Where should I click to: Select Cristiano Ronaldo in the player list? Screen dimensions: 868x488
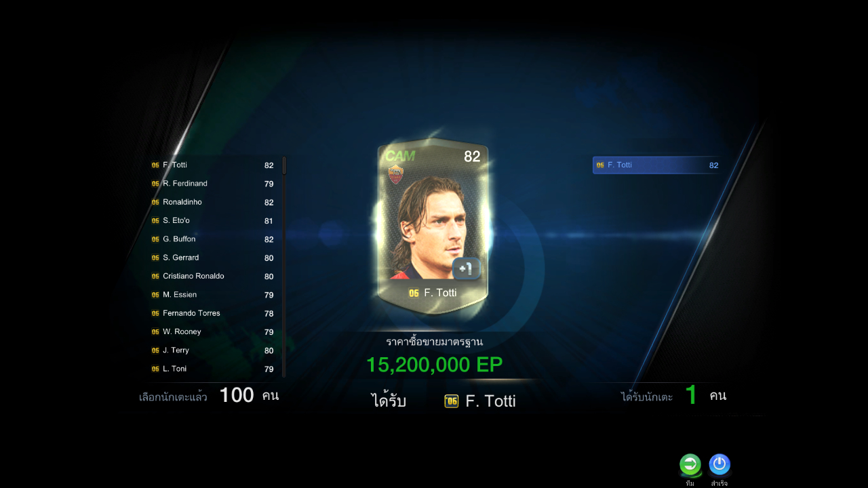(213, 276)
